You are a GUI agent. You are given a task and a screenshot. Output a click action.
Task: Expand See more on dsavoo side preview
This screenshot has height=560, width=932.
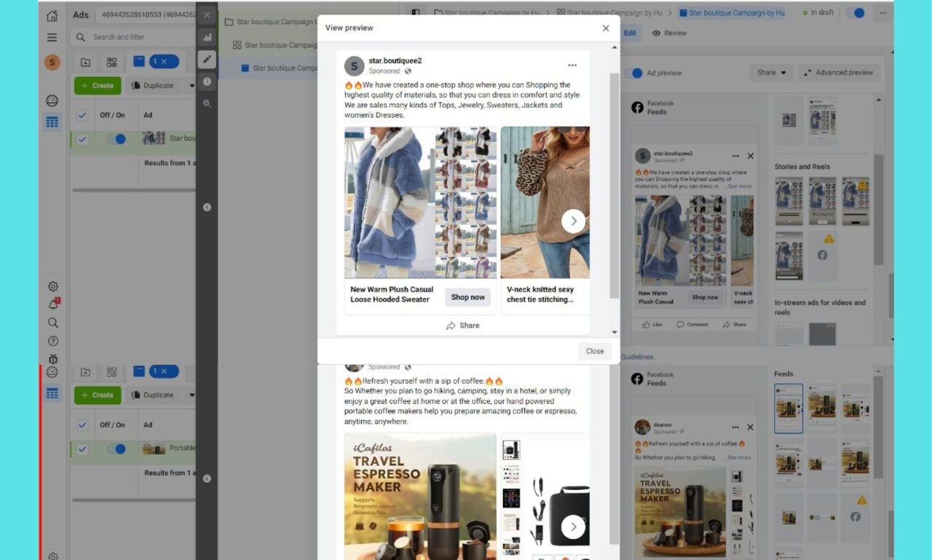(x=738, y=457)
